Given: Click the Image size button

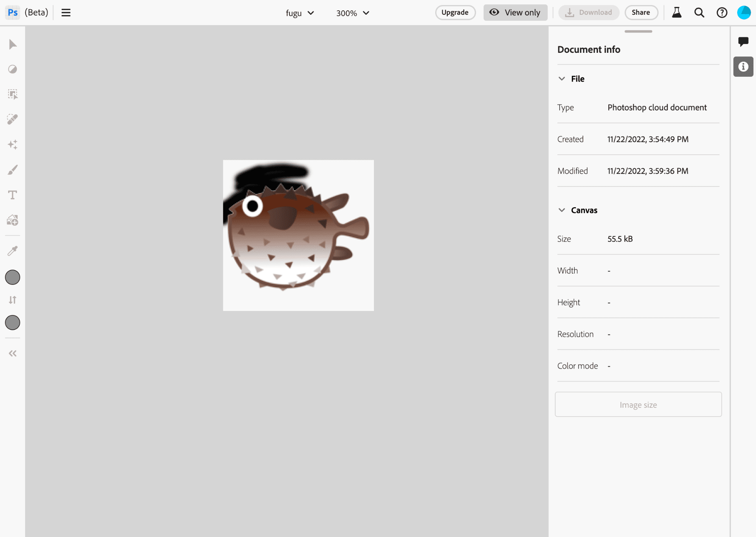Looking at the screenshot, I should [x=638, y=404].
